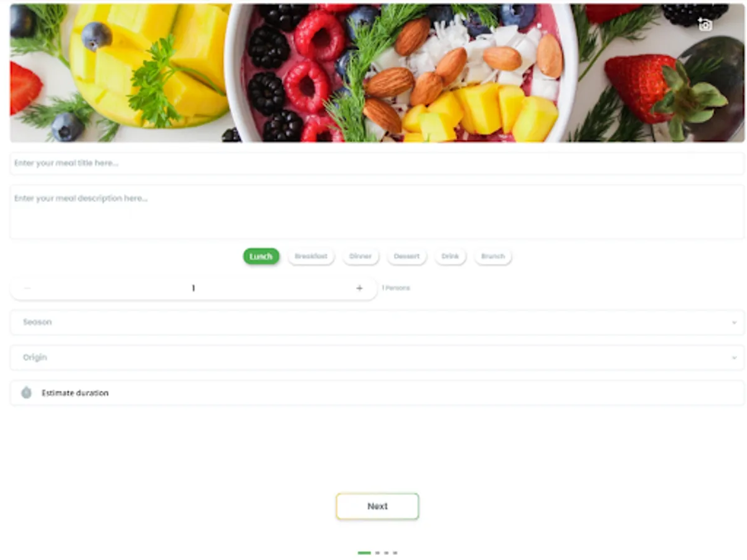This screenshot has width=747, height=560.
Task: Go to the last step indicator dot
Action: (x=395, y=553)
